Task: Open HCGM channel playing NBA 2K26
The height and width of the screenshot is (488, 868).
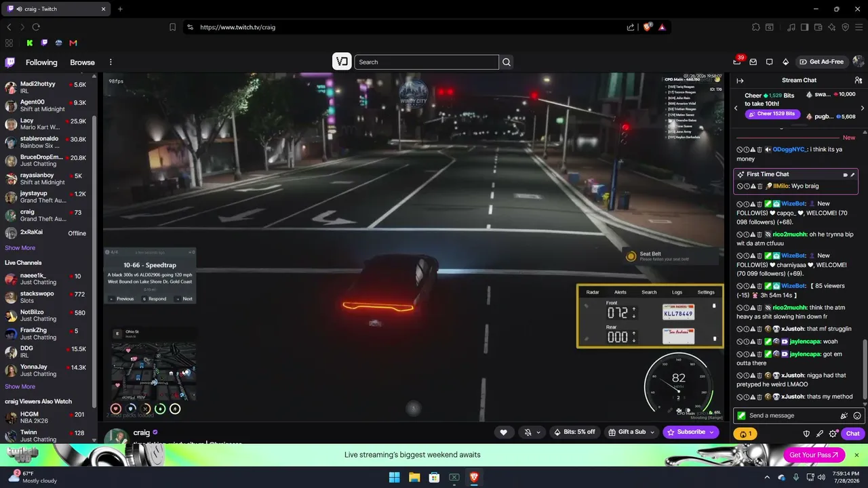Action: click(x=47, y=418)
